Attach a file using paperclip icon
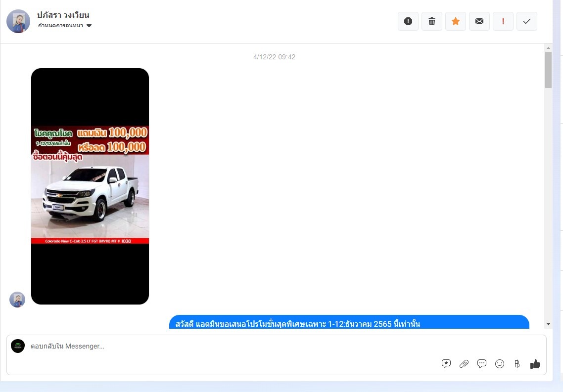563x392 pixels. pyautogui.click(x=464, y=364)
